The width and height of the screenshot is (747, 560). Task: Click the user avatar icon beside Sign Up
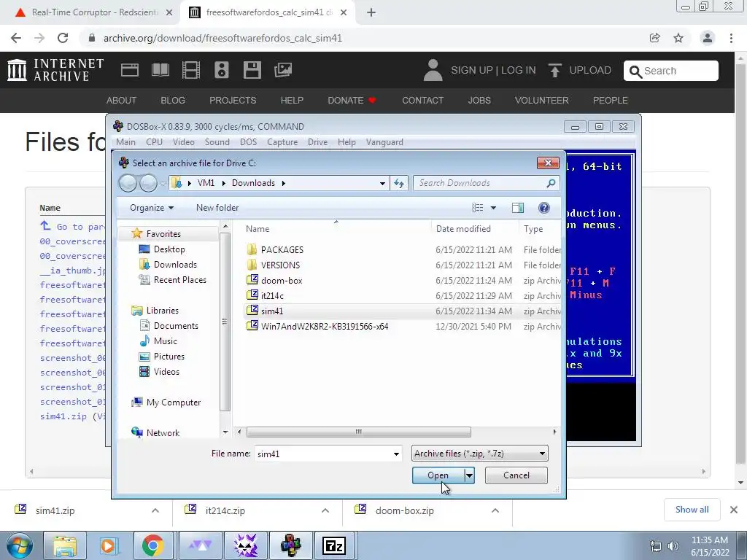click(433, 70)
